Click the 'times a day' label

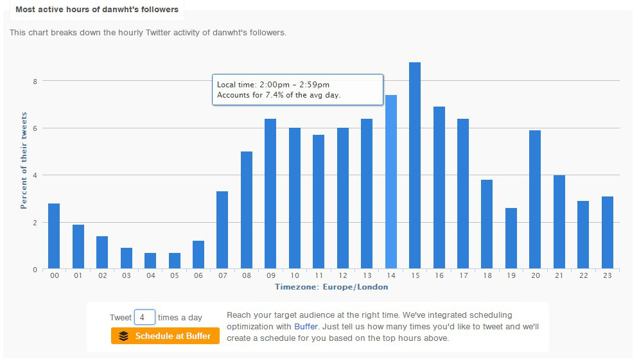180,318
